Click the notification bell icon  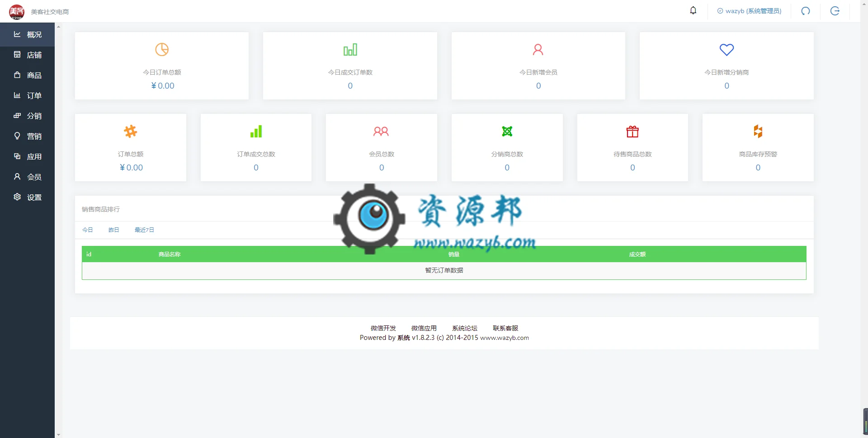pyautogui.click(x=693, y=10)
